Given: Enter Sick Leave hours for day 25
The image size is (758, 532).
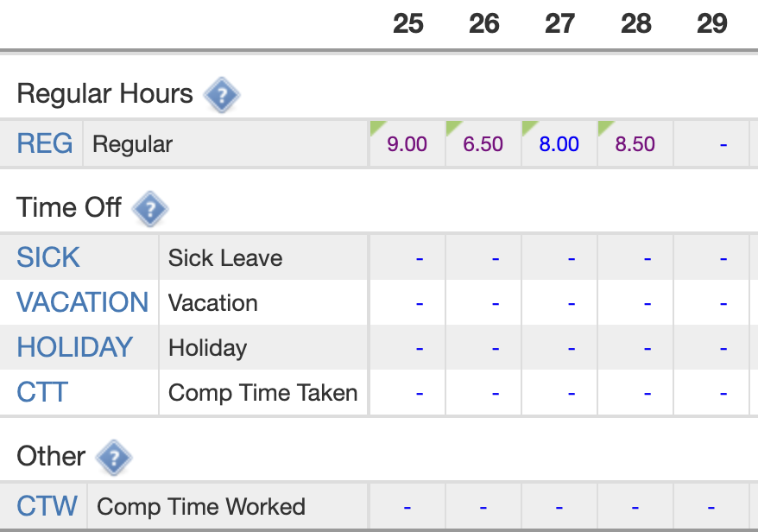Looking at the screenshot, I should pyautogui.click(x=420, y=257).
